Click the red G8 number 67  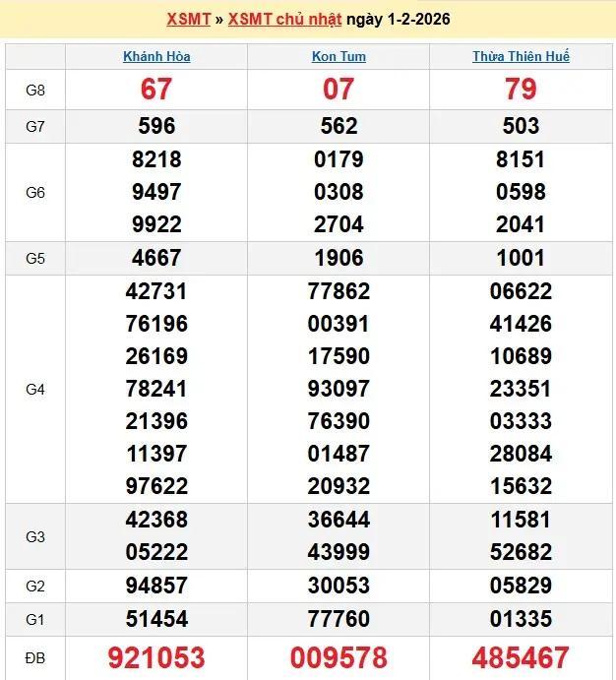coord(156,90)
